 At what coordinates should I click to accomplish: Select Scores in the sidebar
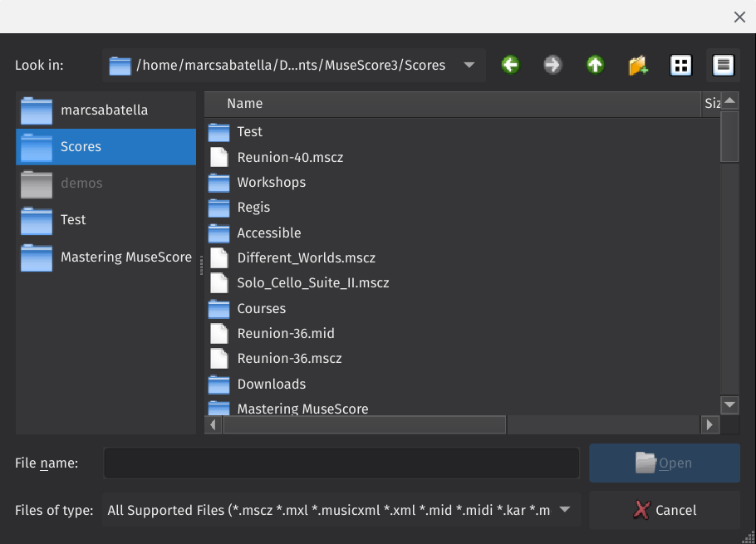[81, 146]
